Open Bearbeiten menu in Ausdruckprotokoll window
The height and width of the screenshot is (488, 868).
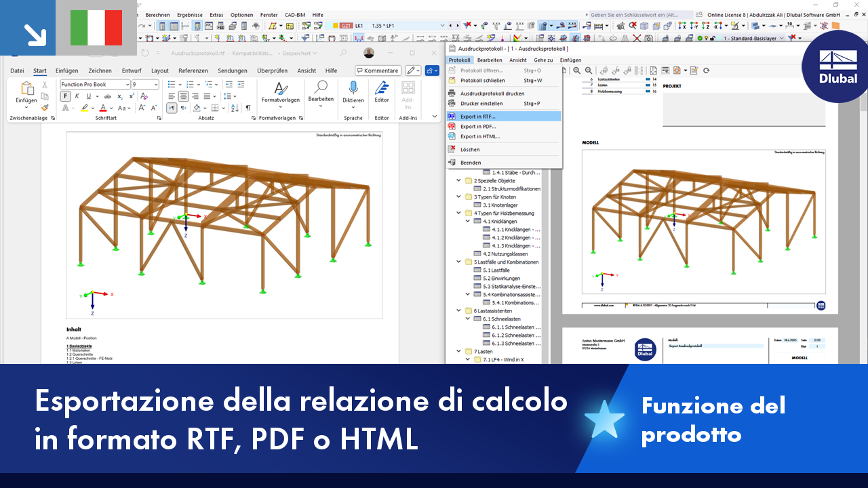click(x=489, y=60)
